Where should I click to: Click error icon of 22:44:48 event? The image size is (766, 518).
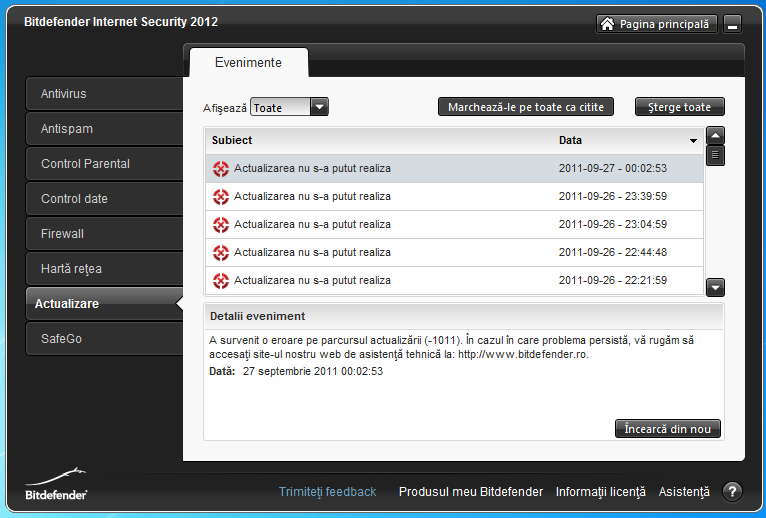221,253
